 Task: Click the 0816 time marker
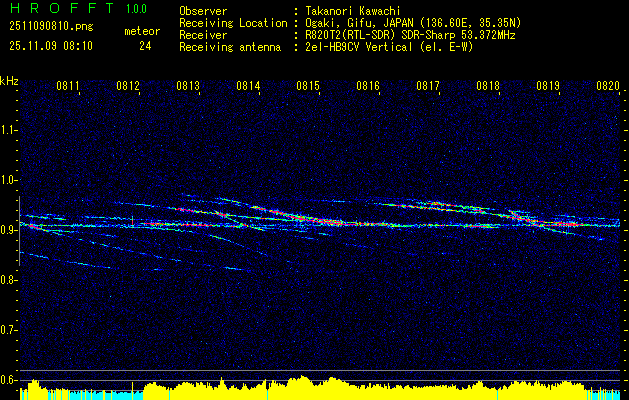368,86
